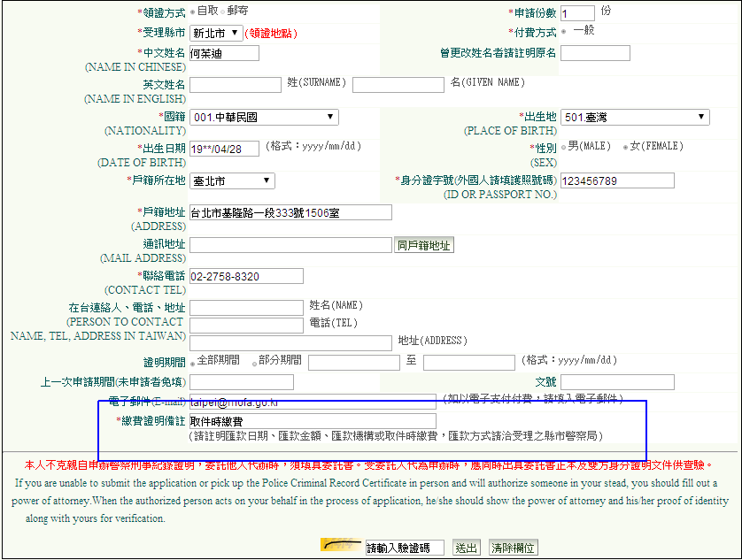Choose 一般 payment method radio

click(x=564, y=32)
